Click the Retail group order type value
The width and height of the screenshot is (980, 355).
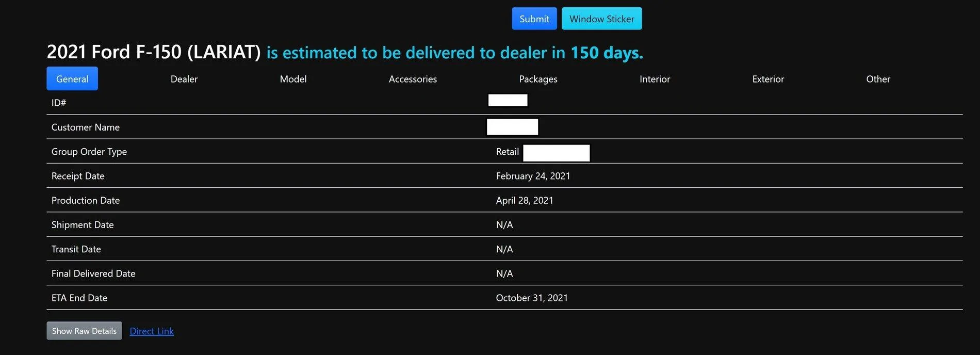point(507,152)
